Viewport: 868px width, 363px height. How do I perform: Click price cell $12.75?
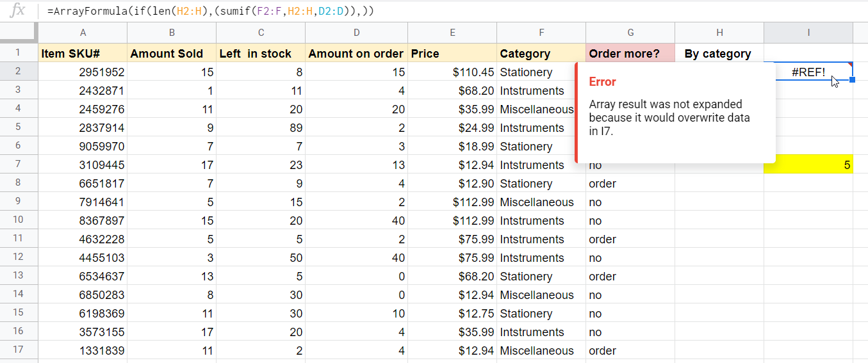point(452,313)
